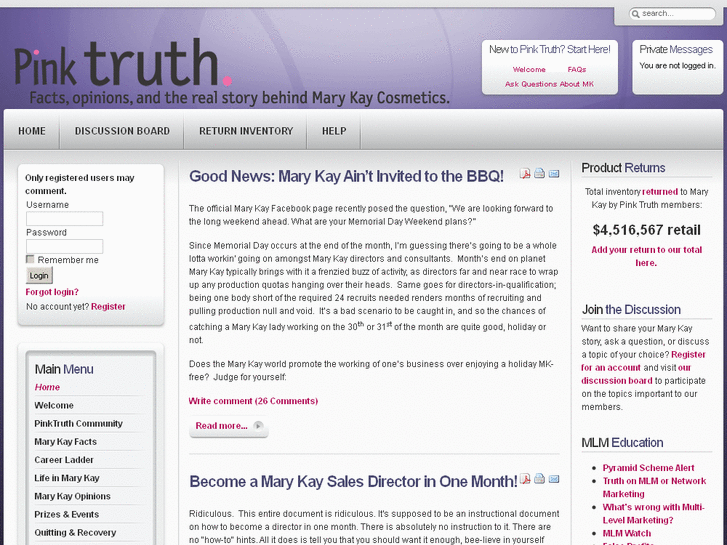Click Truth on MLM or Network Marketing
The width and height of the screenshot is (727, 545).
click(654, 487)
